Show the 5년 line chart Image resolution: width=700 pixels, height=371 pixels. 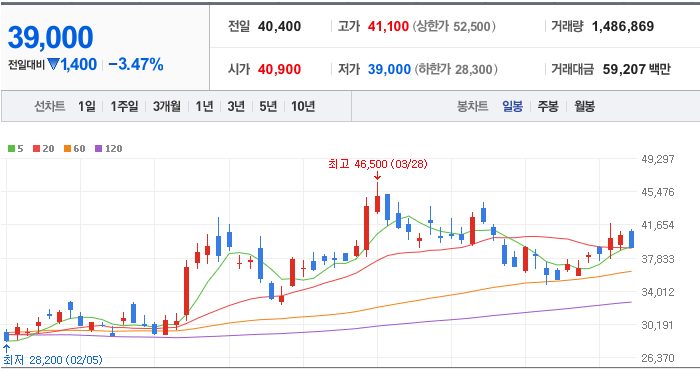pos(268,106)
